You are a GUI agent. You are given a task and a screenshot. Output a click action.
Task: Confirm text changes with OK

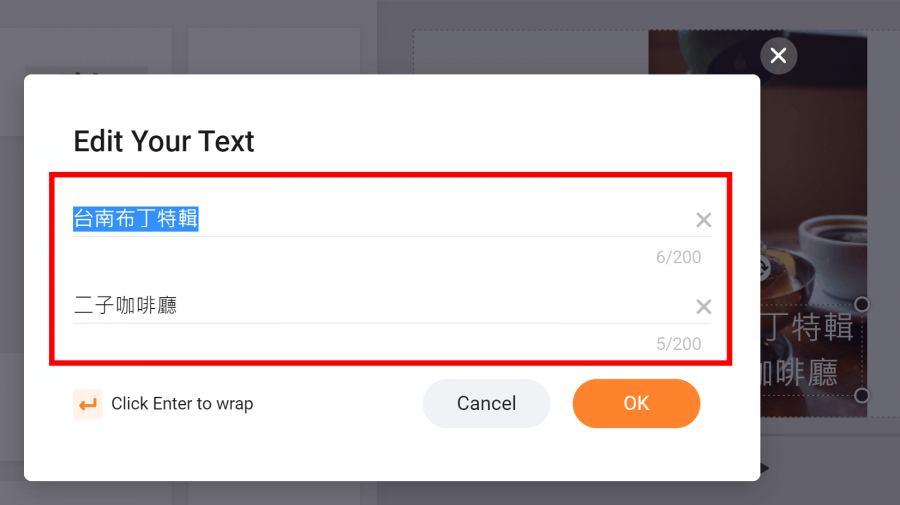click(x=636, y=403)
